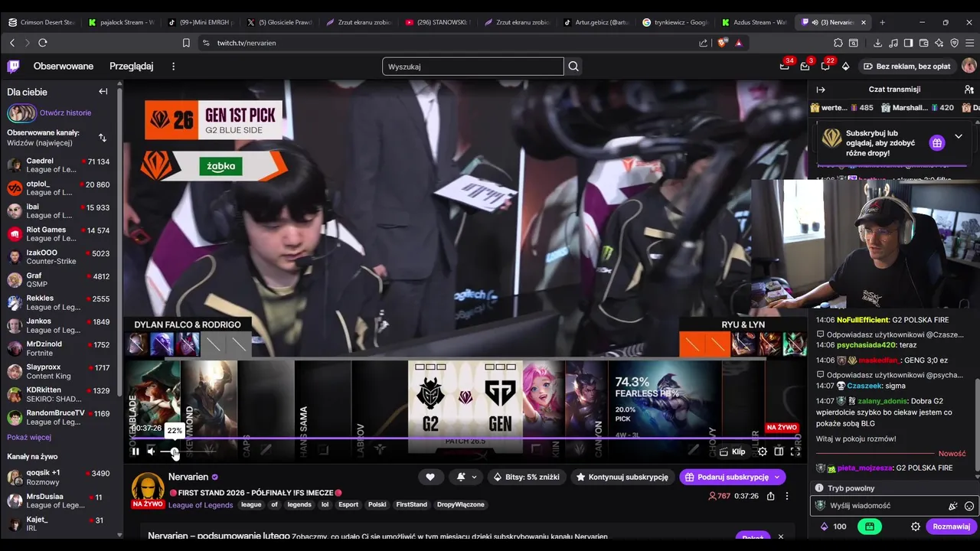Image resolution: width=980 pixels, height=551 pixels.
Task: Click the heart follow button
Action: coord(430,477)
